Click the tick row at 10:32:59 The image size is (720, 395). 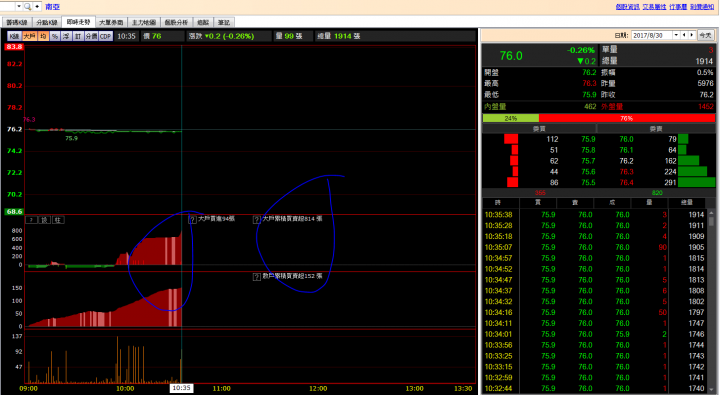coord(595,378)
